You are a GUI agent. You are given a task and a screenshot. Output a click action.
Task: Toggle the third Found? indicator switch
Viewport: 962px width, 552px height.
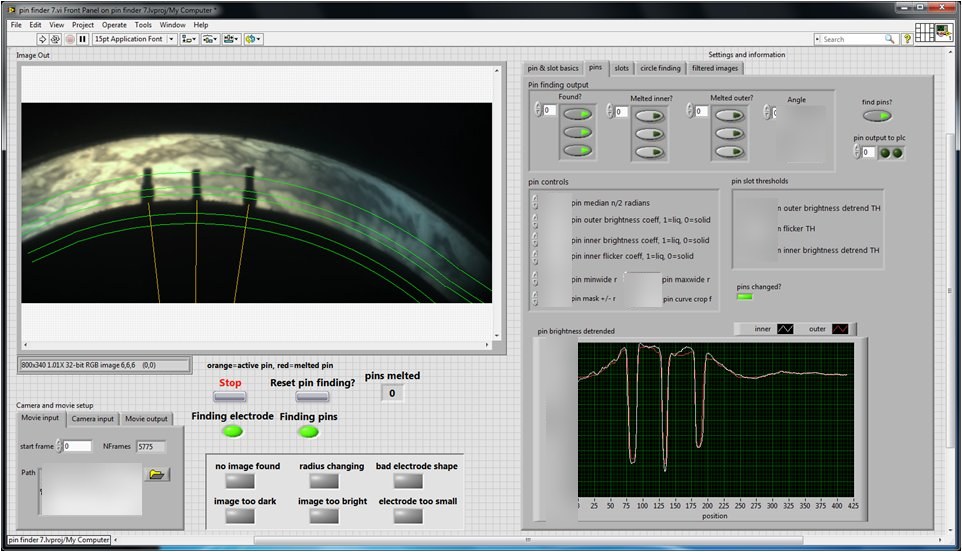pyautogui.click(x=577, y=150)
